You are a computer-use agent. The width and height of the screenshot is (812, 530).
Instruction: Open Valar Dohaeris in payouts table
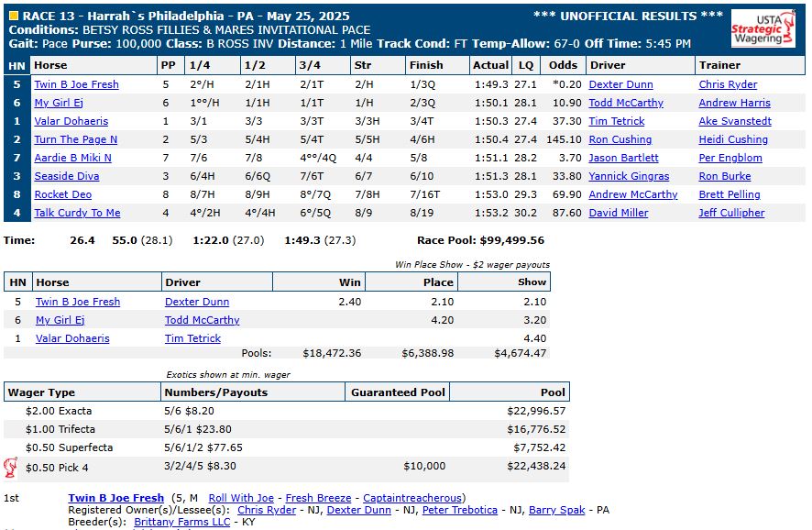coord(72,338)
